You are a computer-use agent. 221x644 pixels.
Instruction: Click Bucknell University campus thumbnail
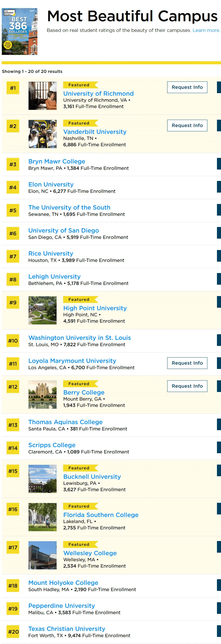[42, 479]
